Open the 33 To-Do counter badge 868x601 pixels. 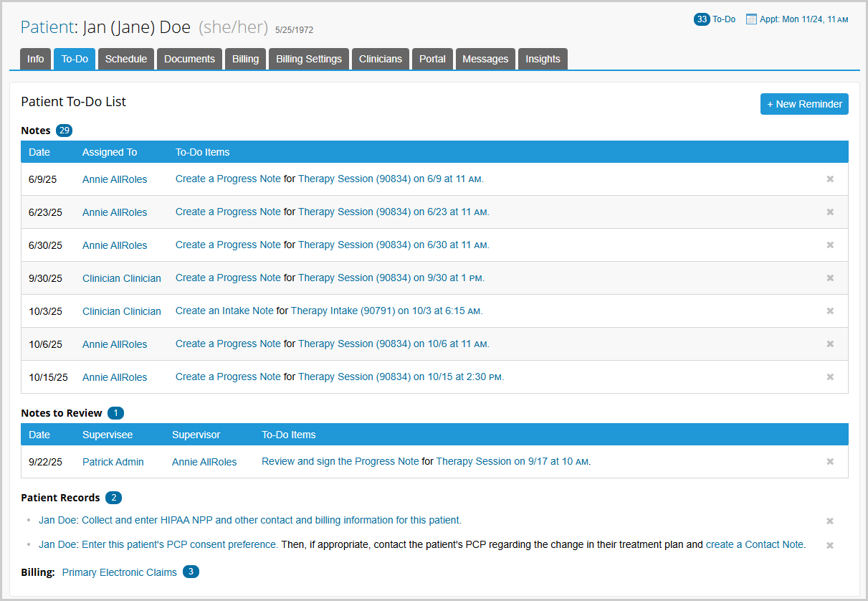tap(702, 19)
